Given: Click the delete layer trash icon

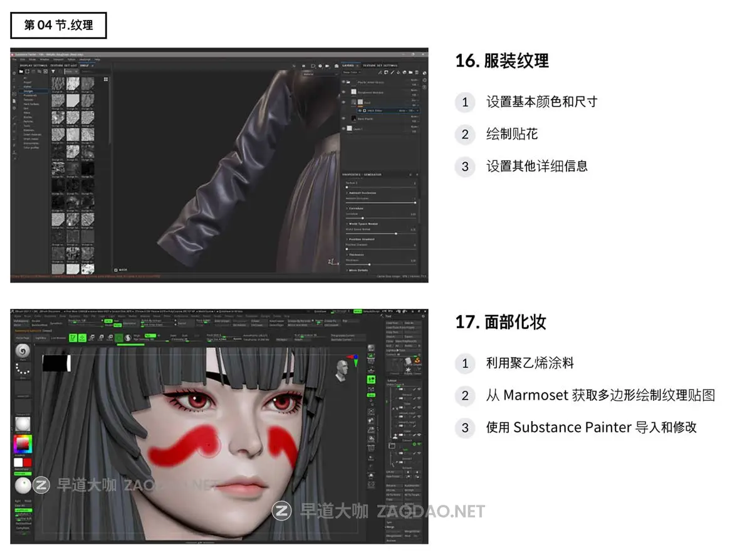Looking at the screenshot, I should coord(417,72).
